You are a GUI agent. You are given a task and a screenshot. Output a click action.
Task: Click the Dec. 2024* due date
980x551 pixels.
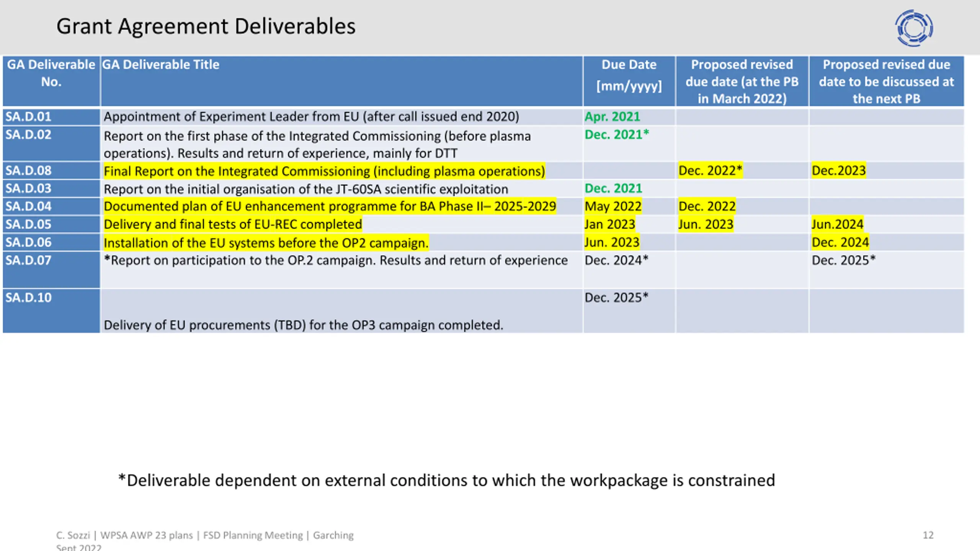(x=616, y=260)
